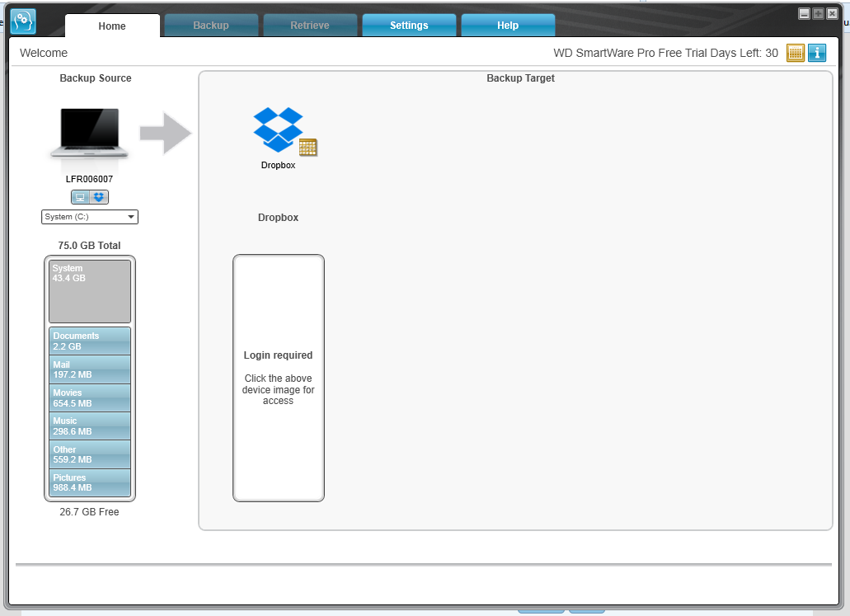Open the trial calendar icon in header
Screen dimensions: 850x616
point(796,53)
